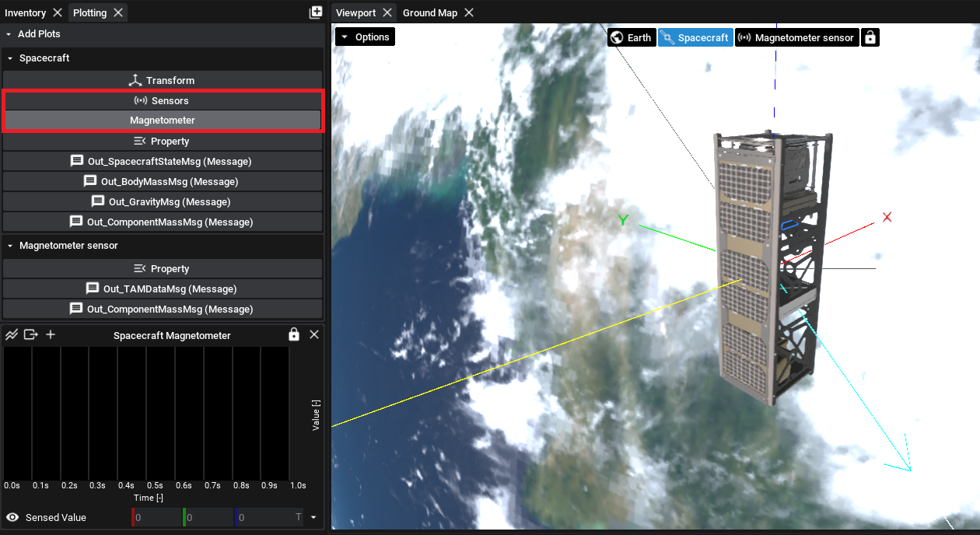
Task: Focus viewport on Earth
Action: tap(631, 37)
